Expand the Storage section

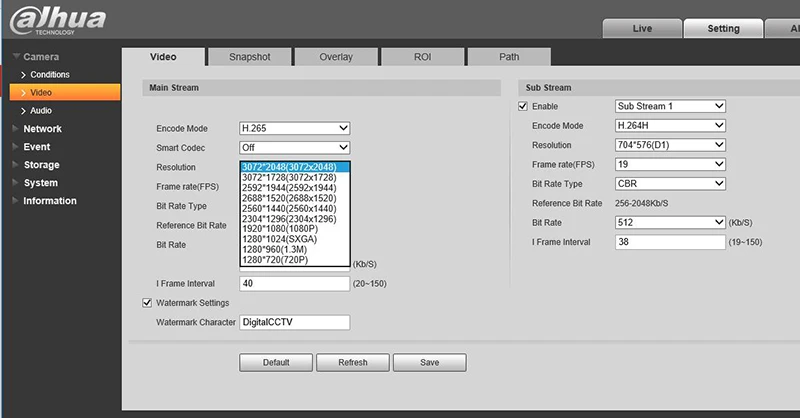[x=41, y=165]
